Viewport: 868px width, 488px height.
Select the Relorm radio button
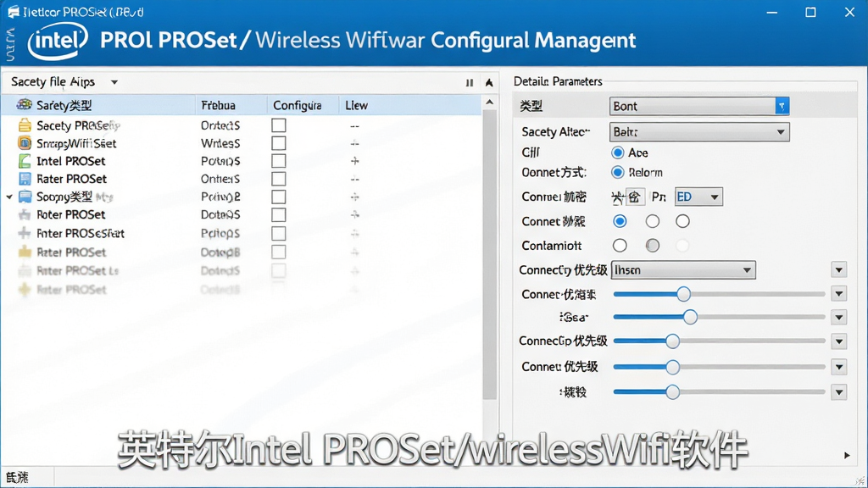[x=618, y=172]
